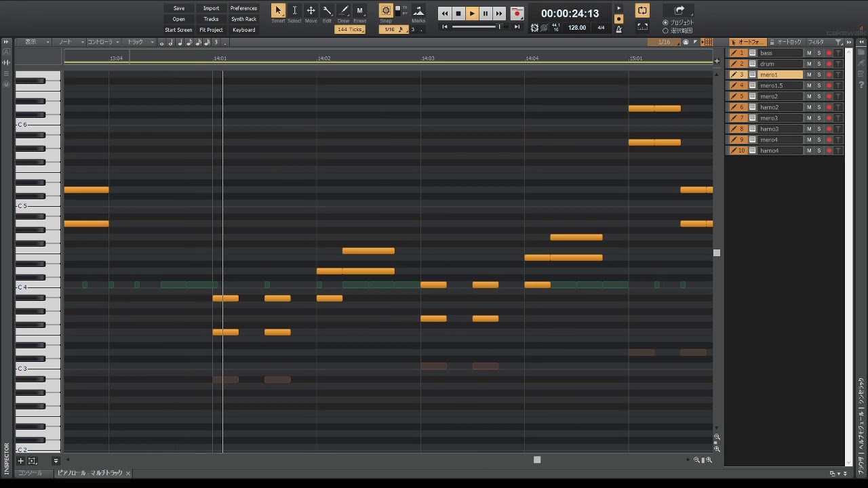The width and height of the screenshot is (868, 488).
Task: Click the metronome icon beside tempo
Action: pos(618,29)
